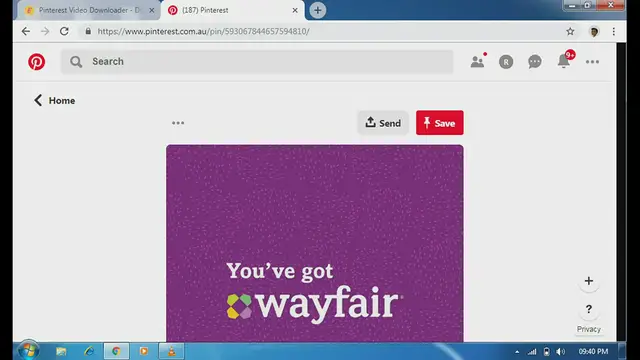This screenshot has height=360, width=640.
Task: Open the network signal tray icon
Action: (x=532, y=351)
